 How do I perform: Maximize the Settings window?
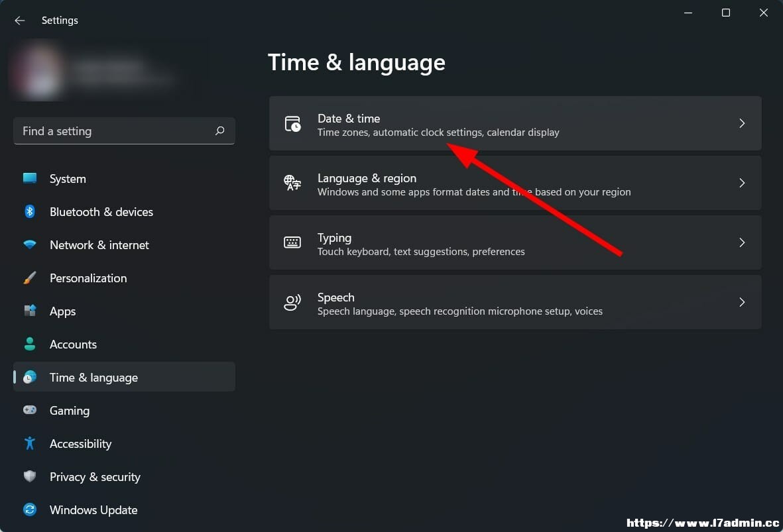point(726,13)
